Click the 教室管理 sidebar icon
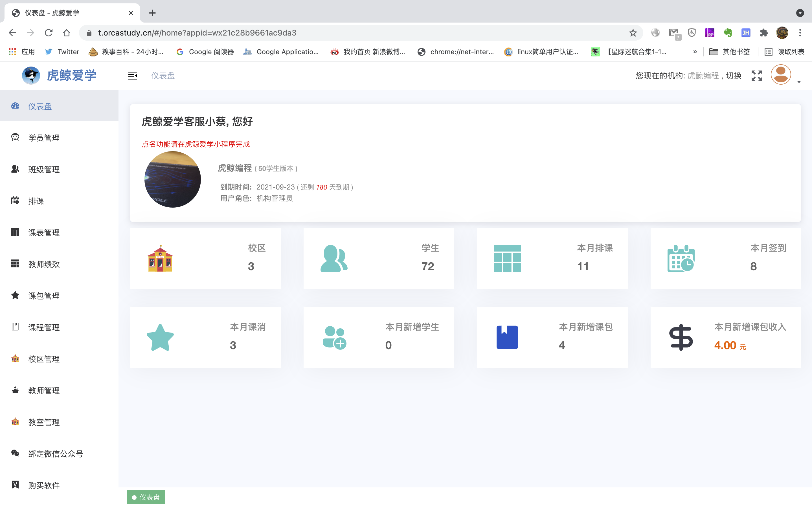The height and width of the screenshot is (506, 812). (15, 422)
